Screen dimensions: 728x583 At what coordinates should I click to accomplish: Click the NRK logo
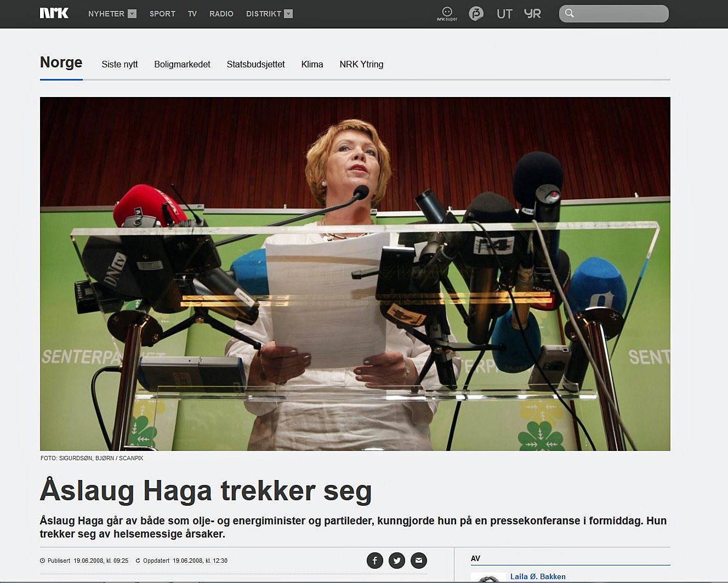[x=54, y=14]
